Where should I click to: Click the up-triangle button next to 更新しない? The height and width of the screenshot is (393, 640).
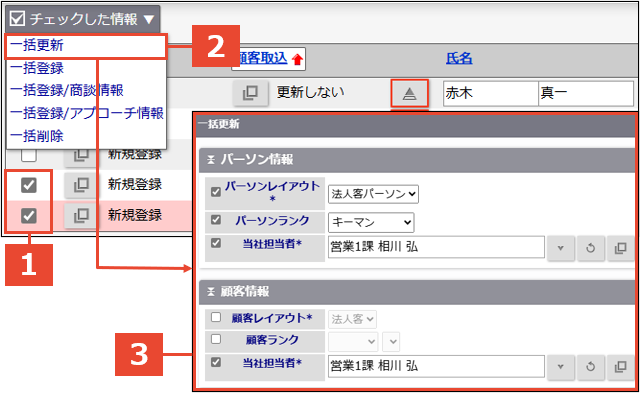pyautogui.click(x=409, y=94)
